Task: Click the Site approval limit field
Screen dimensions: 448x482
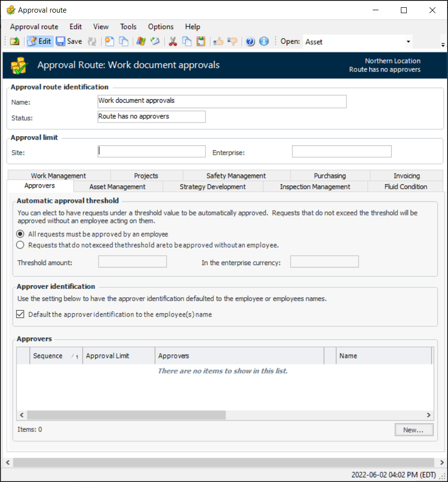Action: 152,152
